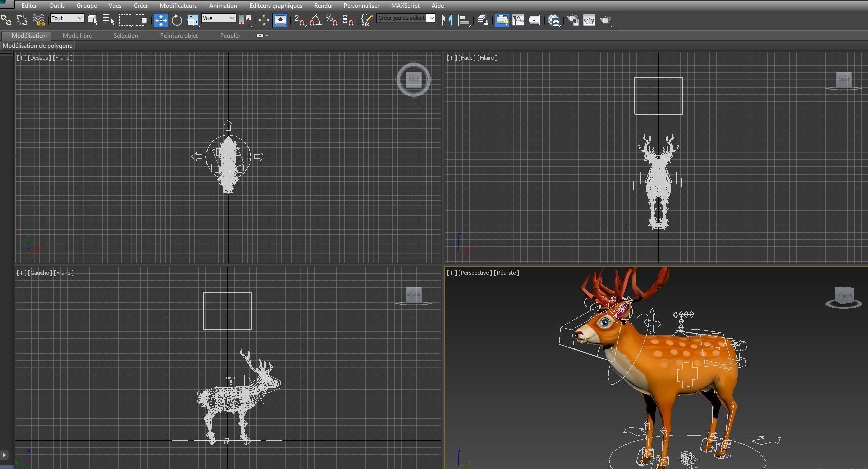Open the Vue reference coordinate dropdown
This screenshot has width=868, height=469.
219,18
